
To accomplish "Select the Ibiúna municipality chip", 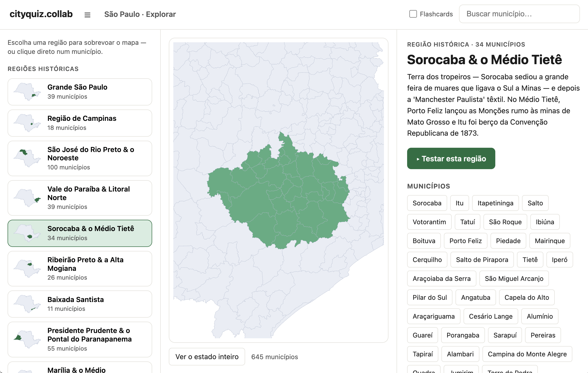I will [x=545, y=222].
